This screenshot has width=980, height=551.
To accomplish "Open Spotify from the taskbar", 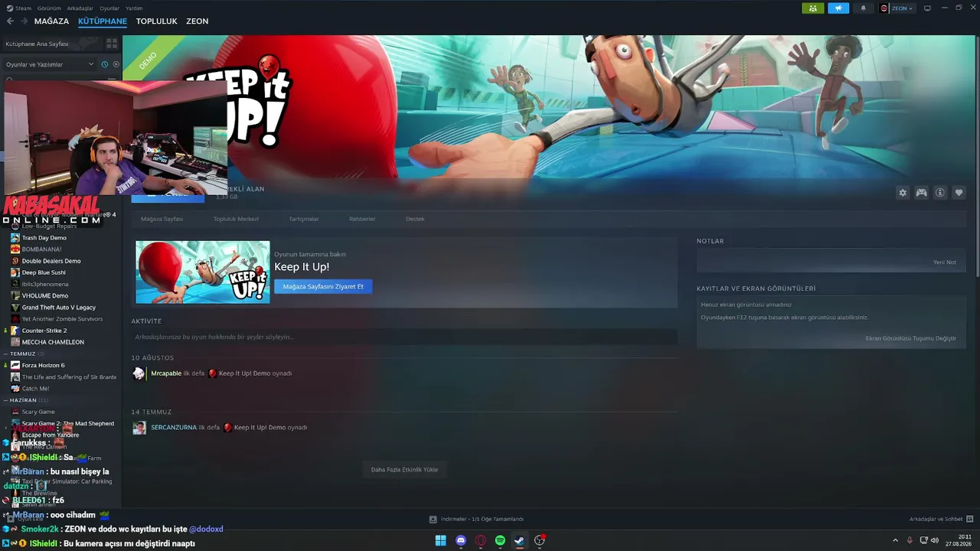I will 500,540.
